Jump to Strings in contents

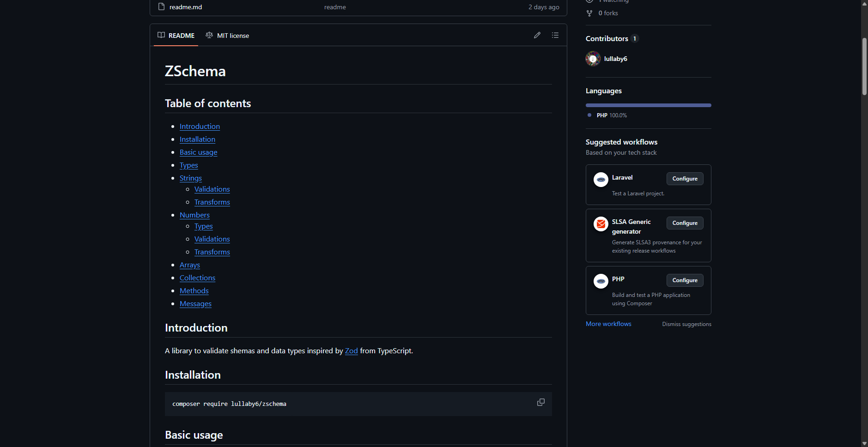pos(191,178)
